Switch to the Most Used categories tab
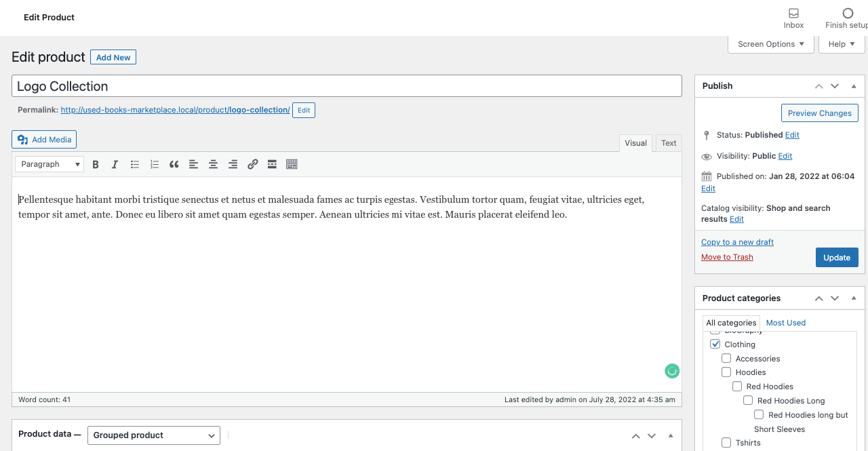This screenshot has height=451, width=868. point(785,323)
